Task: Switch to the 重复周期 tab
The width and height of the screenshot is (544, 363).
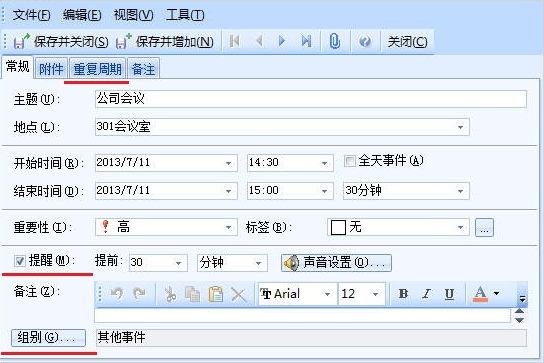Action: click(x=97, y=69)
